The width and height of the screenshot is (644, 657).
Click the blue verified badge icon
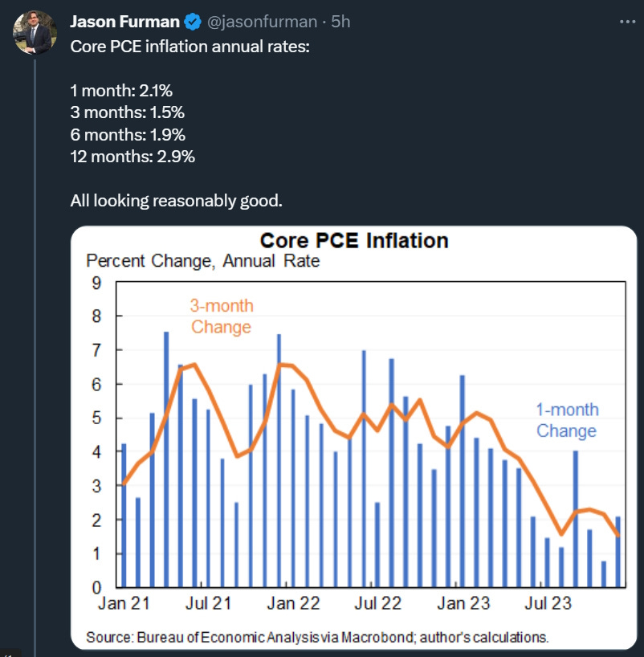(x=193, y=22)
